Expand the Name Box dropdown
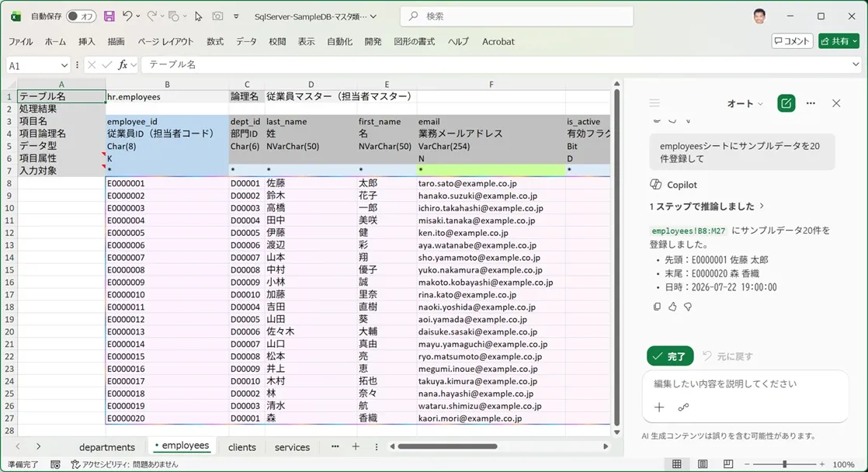Image resolution: width=868 pixels, height=472 pixels. (64, 65)
